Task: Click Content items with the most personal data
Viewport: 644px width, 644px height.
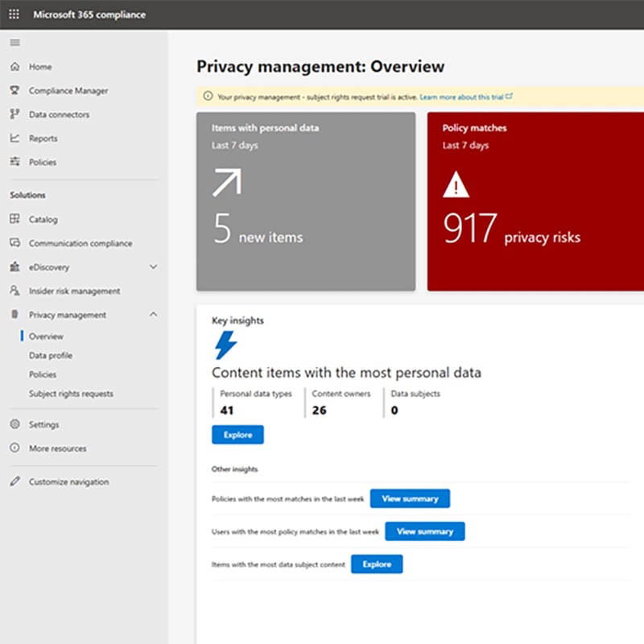Action: [347, 373]
